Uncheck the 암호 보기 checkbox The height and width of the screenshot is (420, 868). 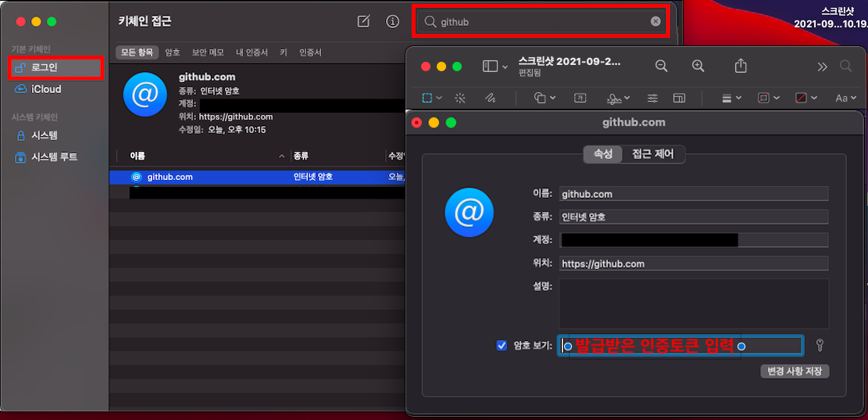[x=502, y=346]
